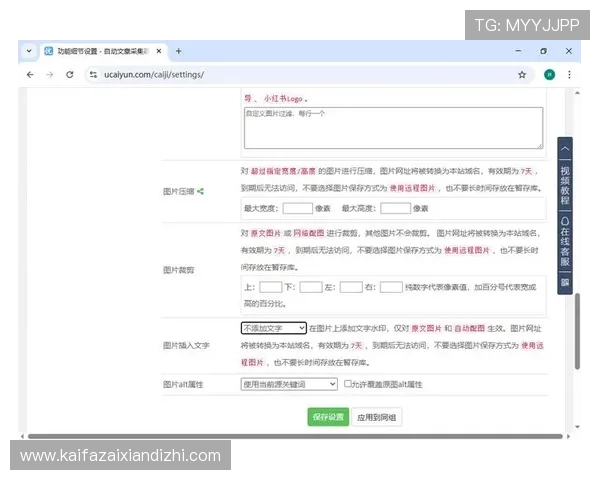Click the green 保存设置 button
The width and height of the screenshot is (600, 480).
click(328, 417)
